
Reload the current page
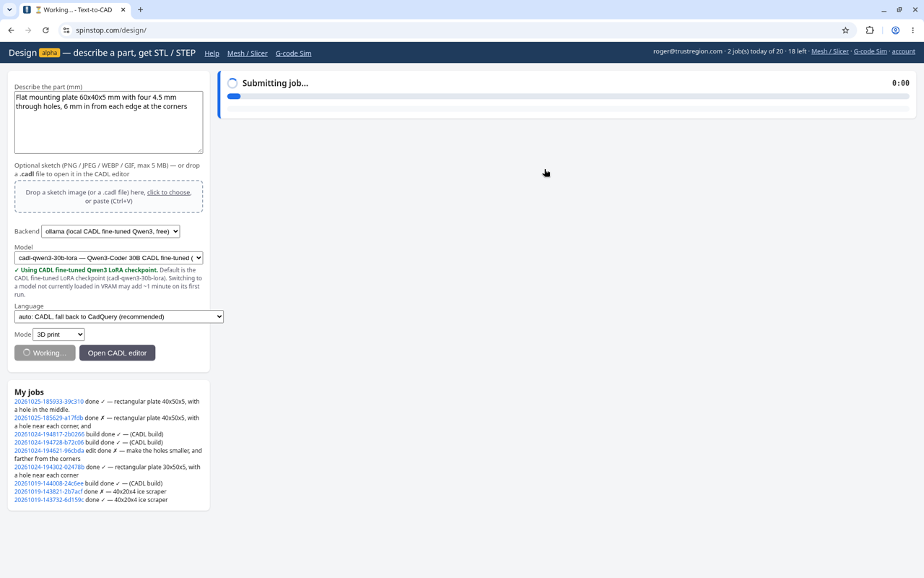coord(45,30)
